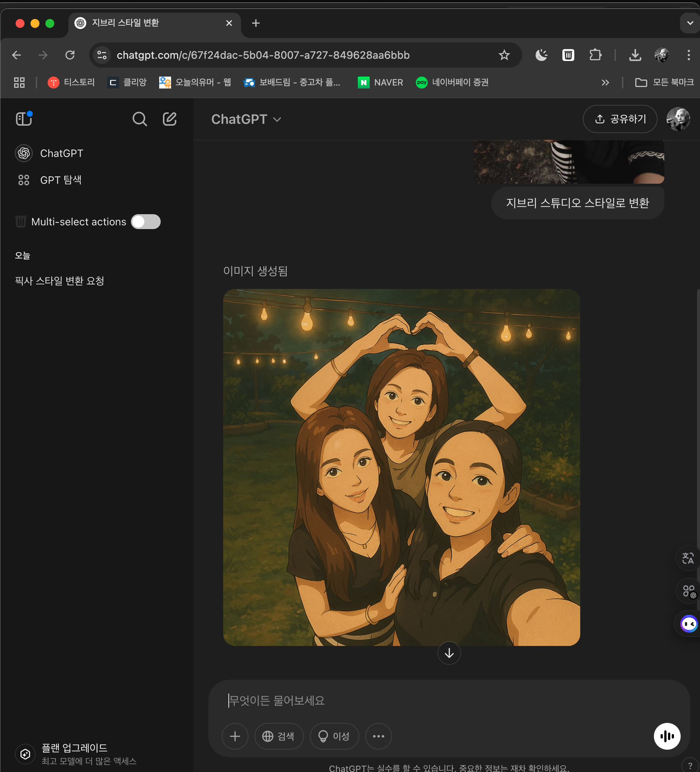Open the NAVER bookmark

tap(380, 82)
